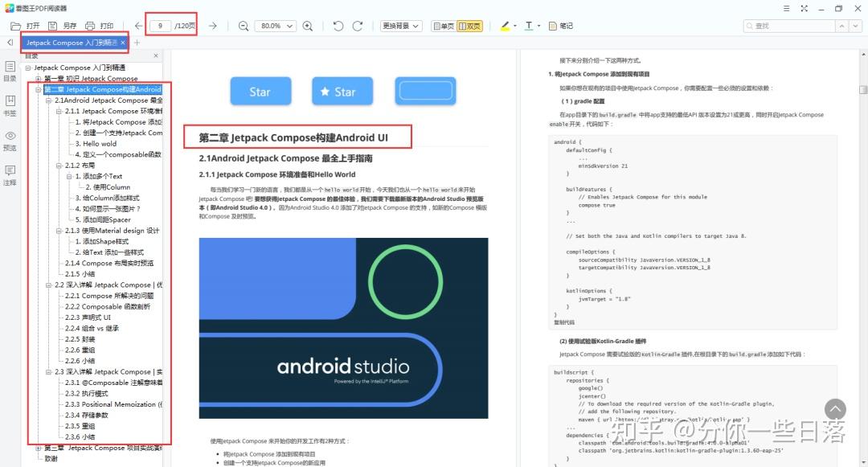Enable 双页 two-page view mode
The image size is (868, 467).
pos(472,25)
